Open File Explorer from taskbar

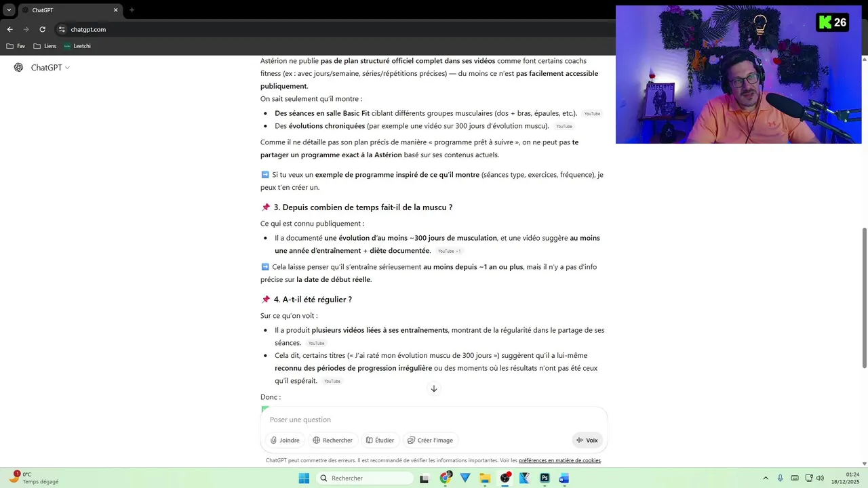tap(485, 478)
